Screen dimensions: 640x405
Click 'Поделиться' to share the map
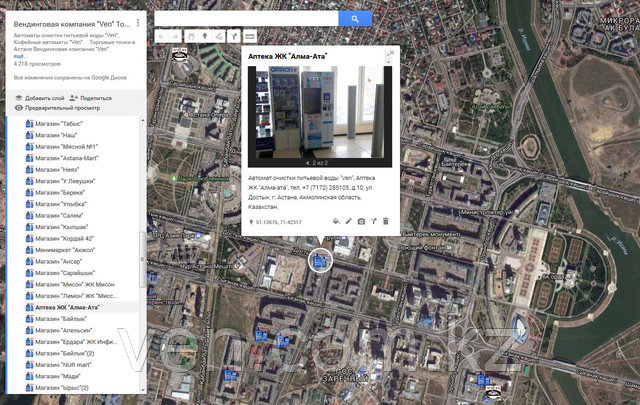point(91,98)
